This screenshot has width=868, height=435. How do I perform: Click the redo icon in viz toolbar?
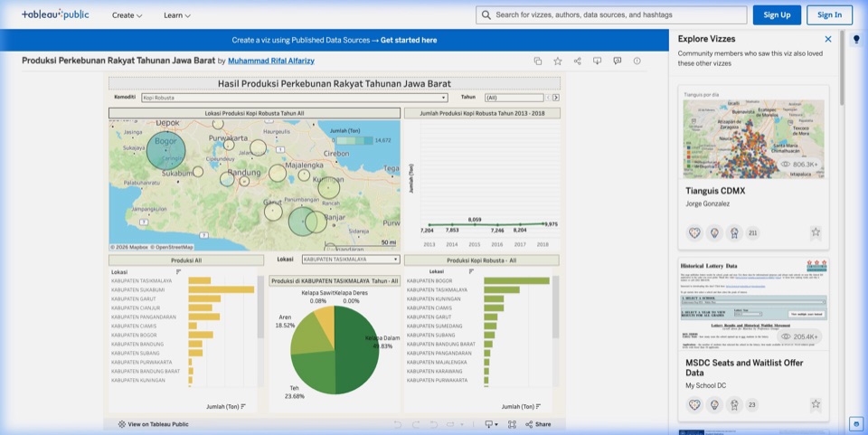tap(416, 424)
